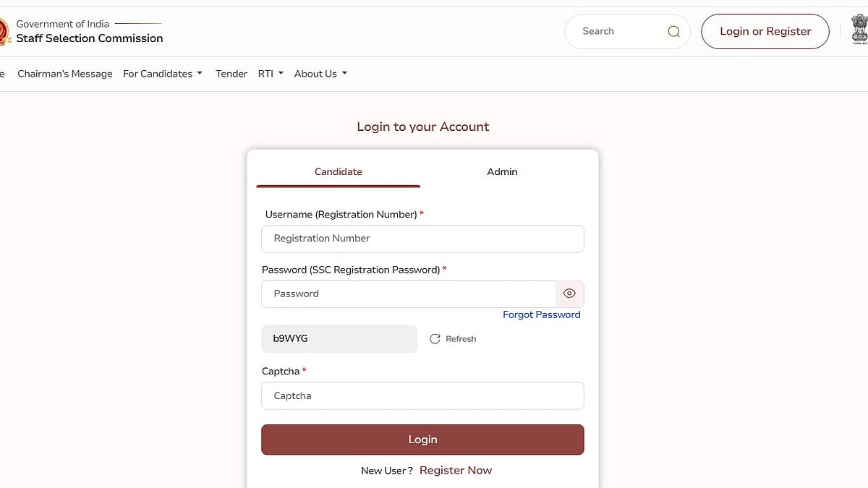Open the RTI dropdown menu

tap(271, 74)
